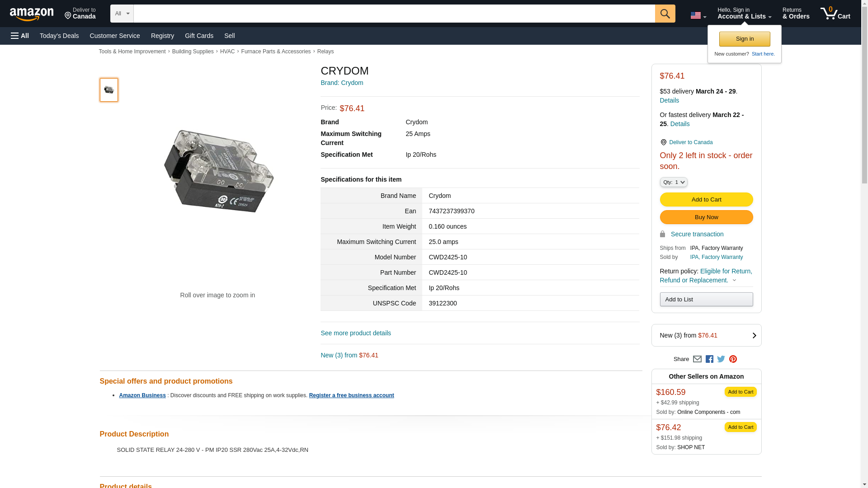Open the Qty quantity dropdown
This screenshot has height=488, width=868.
[673, 182]
